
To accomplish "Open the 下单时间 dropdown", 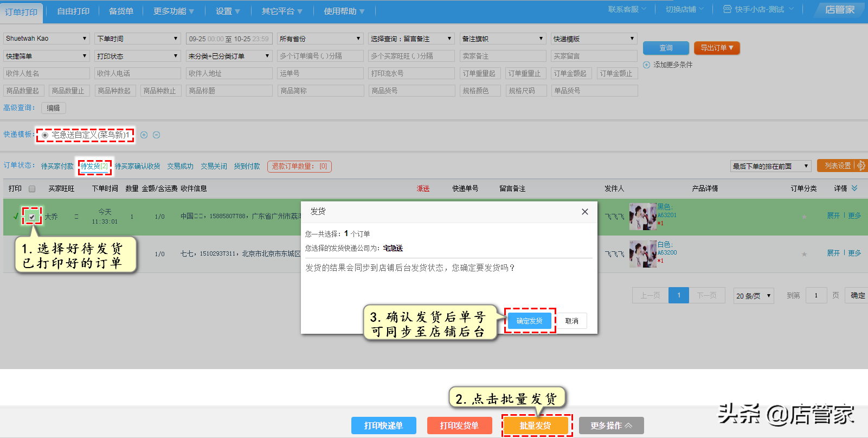I will (x=137, y=39).
